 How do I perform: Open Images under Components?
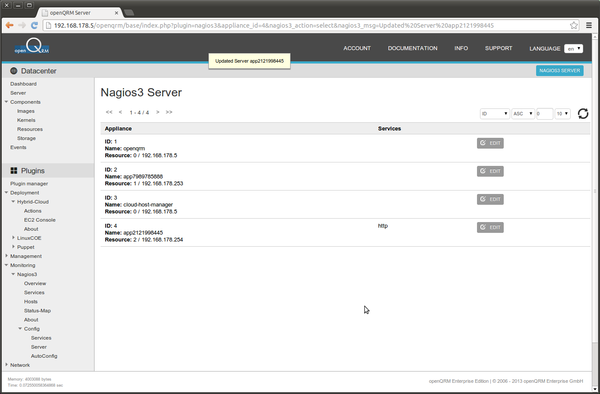tap(26, 111)
